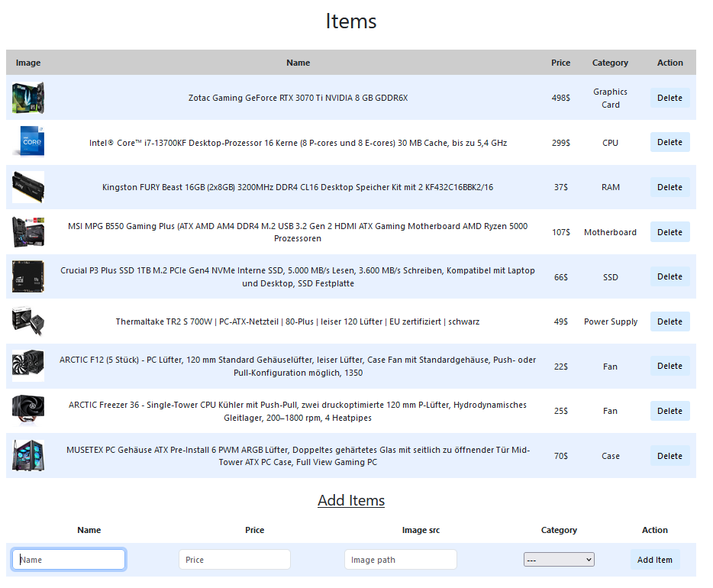Delete the ARCTIC F12 fan pack item
This screenshot has width=713, height=588.
click(669, 366)
